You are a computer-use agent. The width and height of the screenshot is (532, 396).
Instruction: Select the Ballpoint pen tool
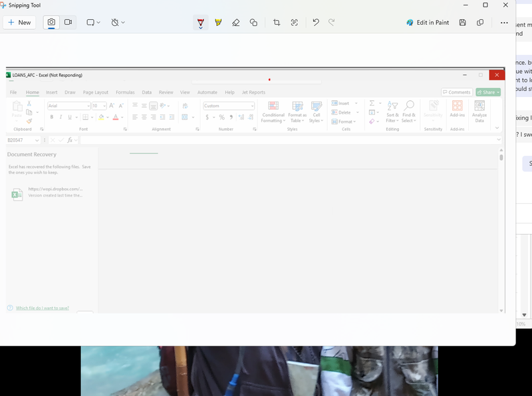coord(200,23)
